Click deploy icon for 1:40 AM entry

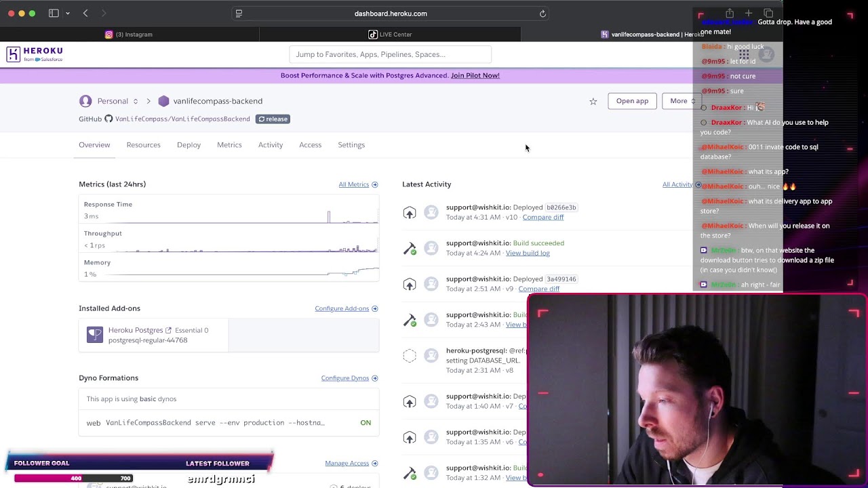(x=410, y=401)
